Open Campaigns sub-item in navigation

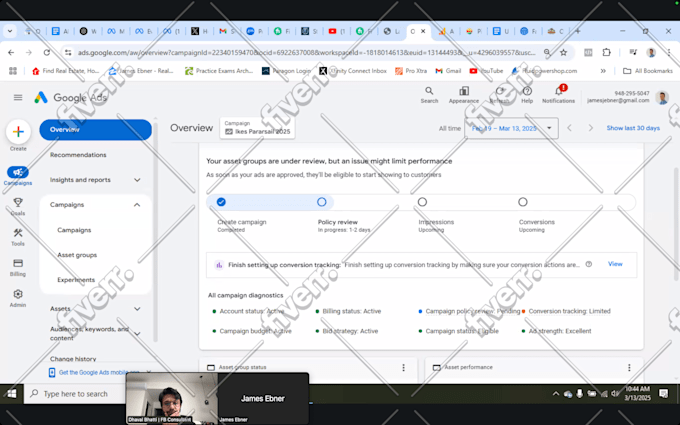[74, 230]
